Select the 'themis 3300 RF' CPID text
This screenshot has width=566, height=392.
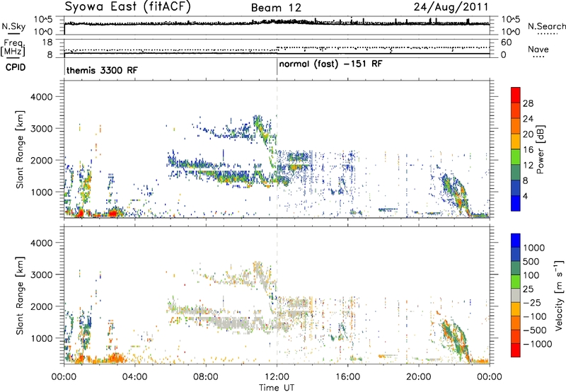(102, 70)
